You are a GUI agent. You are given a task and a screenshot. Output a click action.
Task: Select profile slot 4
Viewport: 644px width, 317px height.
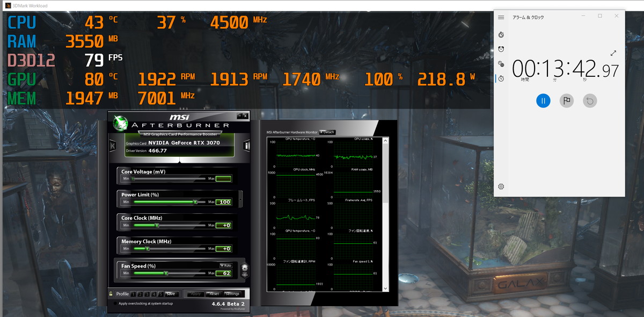(x=154, y=294)
